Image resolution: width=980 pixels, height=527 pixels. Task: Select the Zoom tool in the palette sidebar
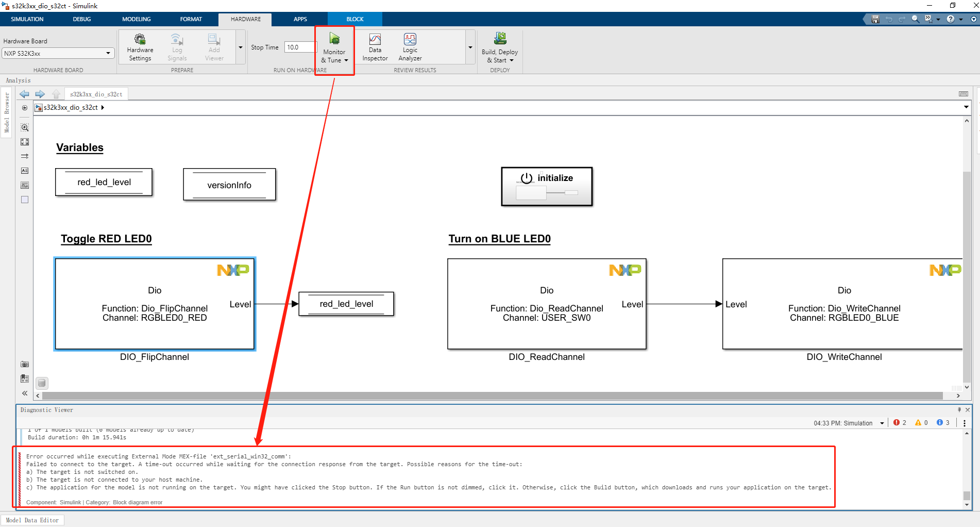(x=24, y=127)
